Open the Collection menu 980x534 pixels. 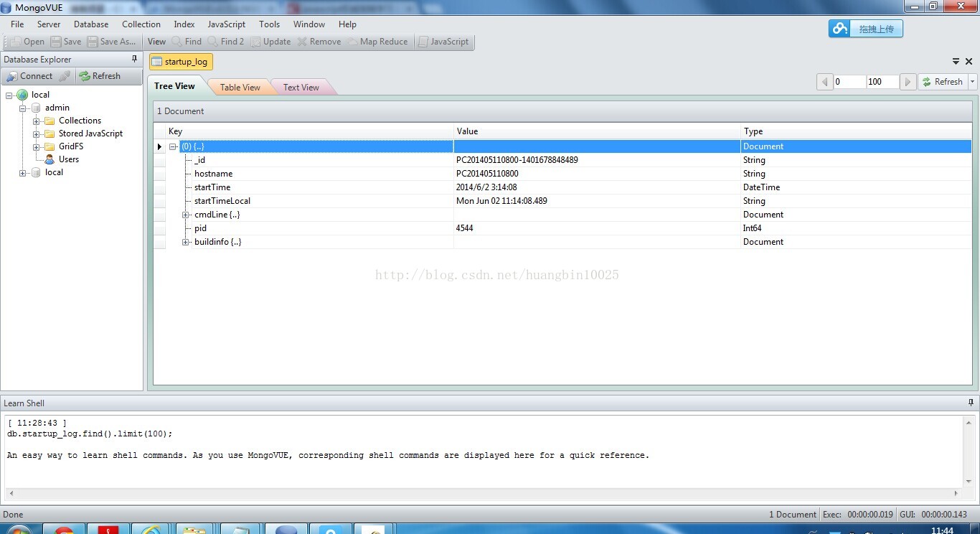tap(141, 24)
